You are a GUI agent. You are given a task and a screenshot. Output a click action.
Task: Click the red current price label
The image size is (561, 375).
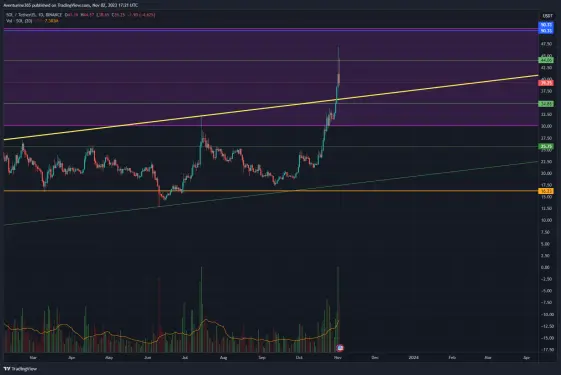click(x=546, y=83)
